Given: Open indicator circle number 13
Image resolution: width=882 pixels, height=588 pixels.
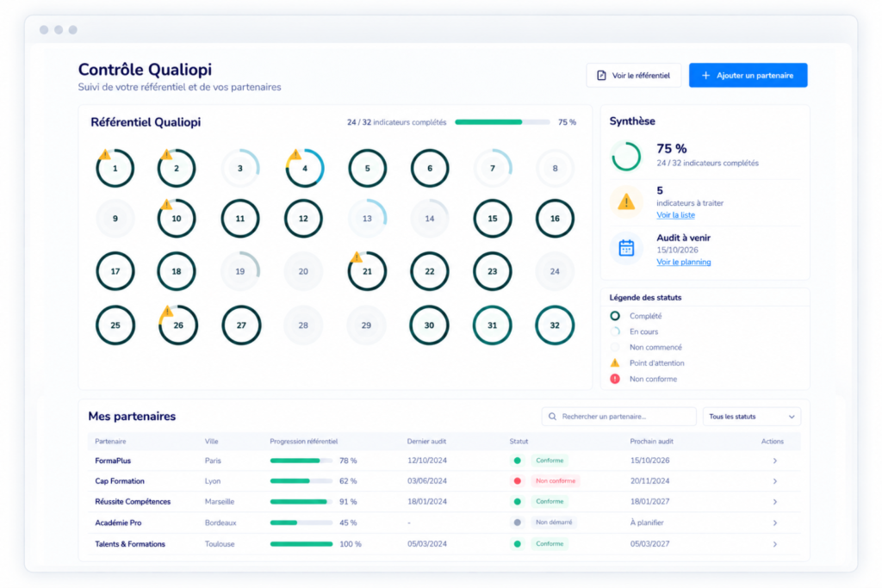Looking at the screenshot, I should (x=367, y=218).
